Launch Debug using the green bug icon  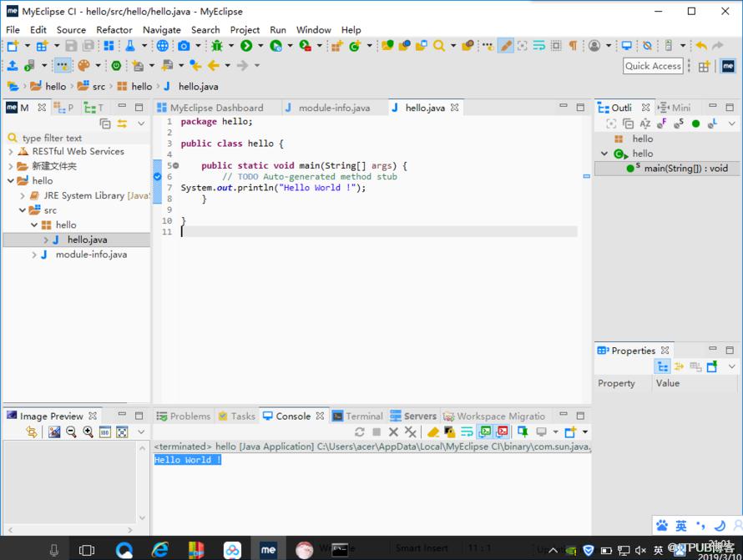(217, 45)
